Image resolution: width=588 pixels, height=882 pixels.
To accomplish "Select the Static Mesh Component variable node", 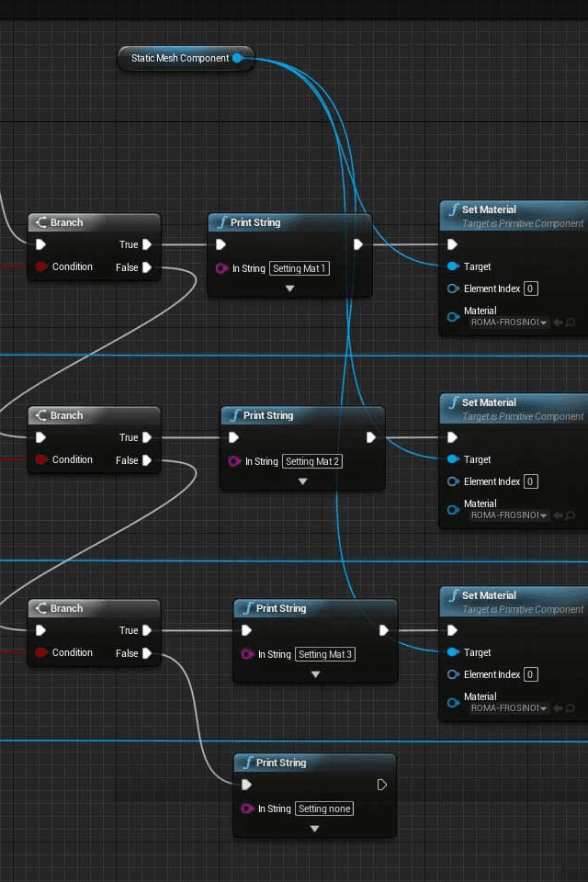I will click(179, 58).
